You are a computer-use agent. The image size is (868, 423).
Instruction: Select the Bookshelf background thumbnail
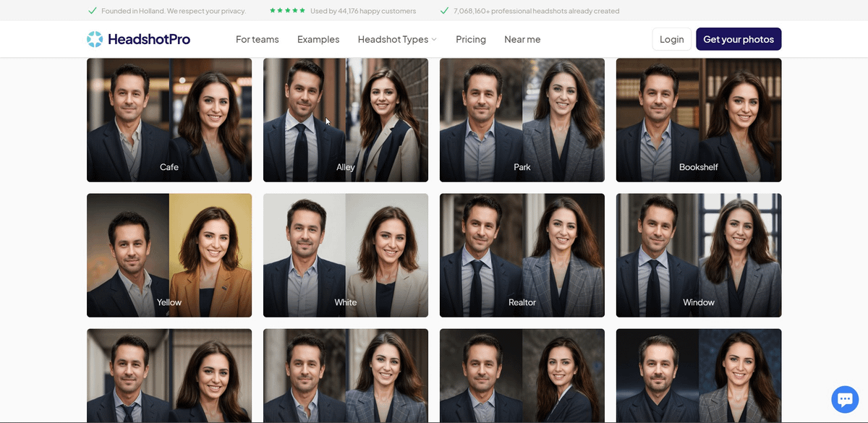[699, 120]
